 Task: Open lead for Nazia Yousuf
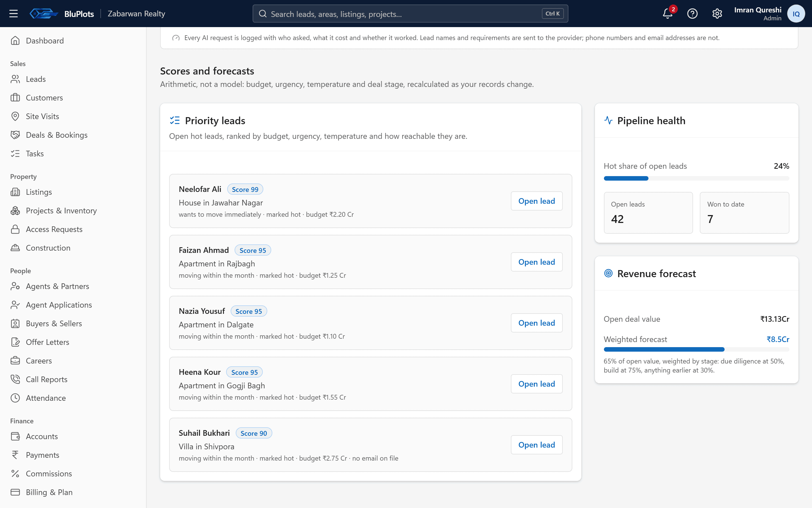[x=537, y=323]
